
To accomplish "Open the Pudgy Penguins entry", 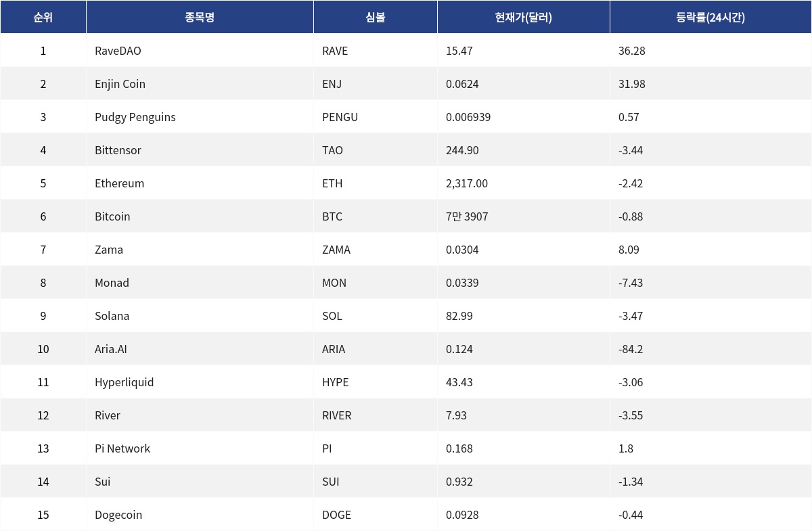I will tap(135, 117).
